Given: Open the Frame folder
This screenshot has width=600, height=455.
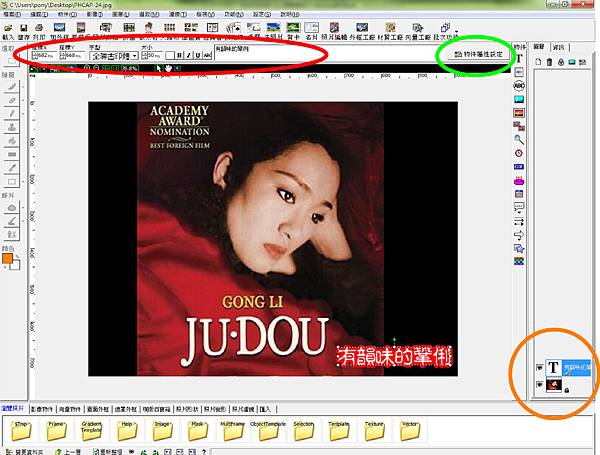Looking at the screenshot, I should click(56, 431).
